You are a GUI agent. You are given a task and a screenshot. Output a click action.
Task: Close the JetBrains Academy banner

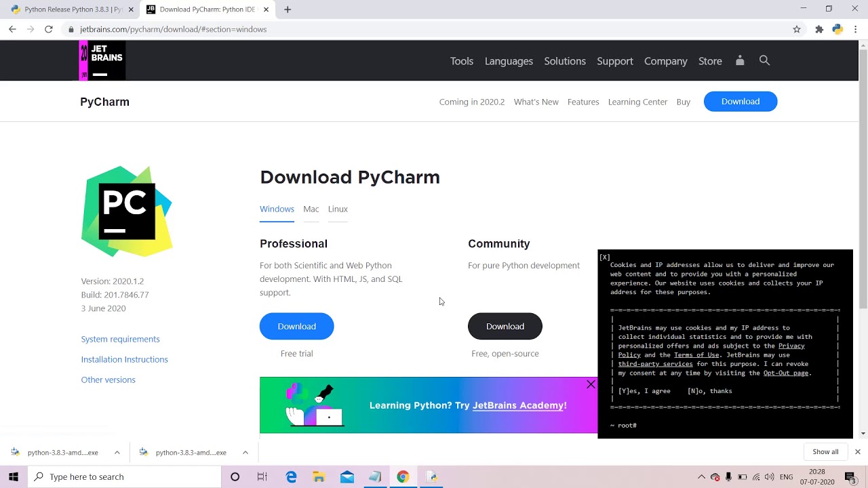pyautogui.click(x=591, y=384)
